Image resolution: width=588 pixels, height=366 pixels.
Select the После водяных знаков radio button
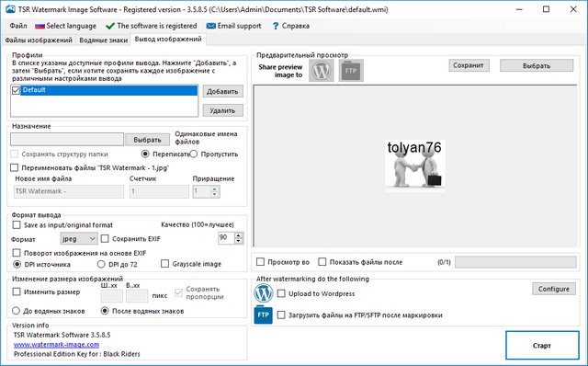point(105,311)
